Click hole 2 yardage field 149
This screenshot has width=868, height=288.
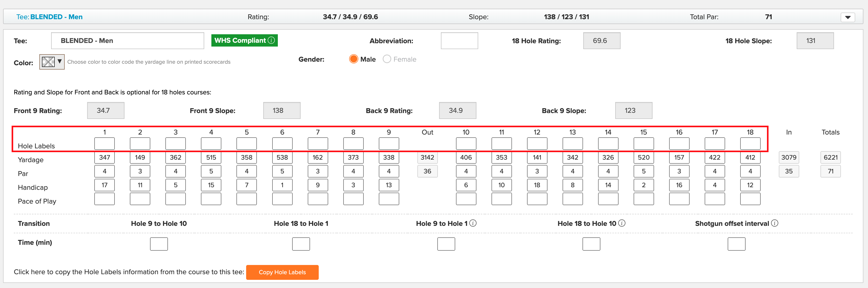tap(140, 158)
